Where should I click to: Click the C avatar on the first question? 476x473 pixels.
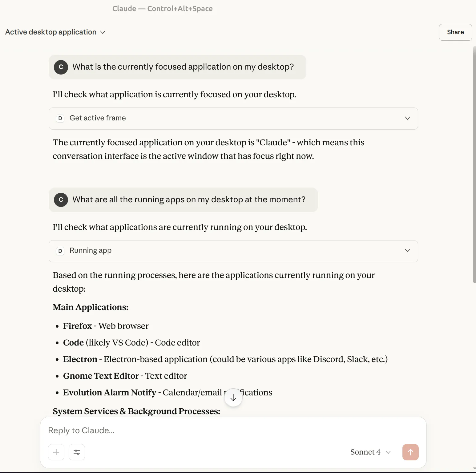click(61, 67)
